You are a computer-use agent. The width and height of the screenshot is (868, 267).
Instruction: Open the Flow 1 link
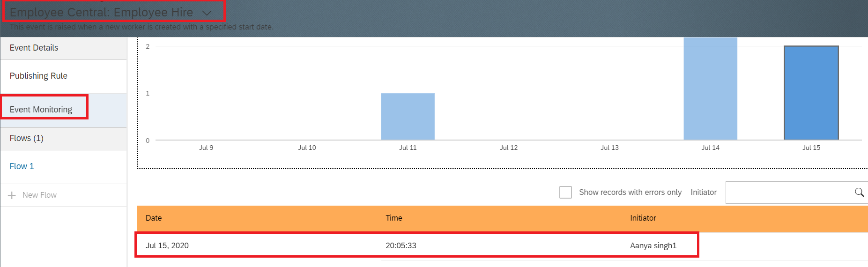click(x=22, y=166)
